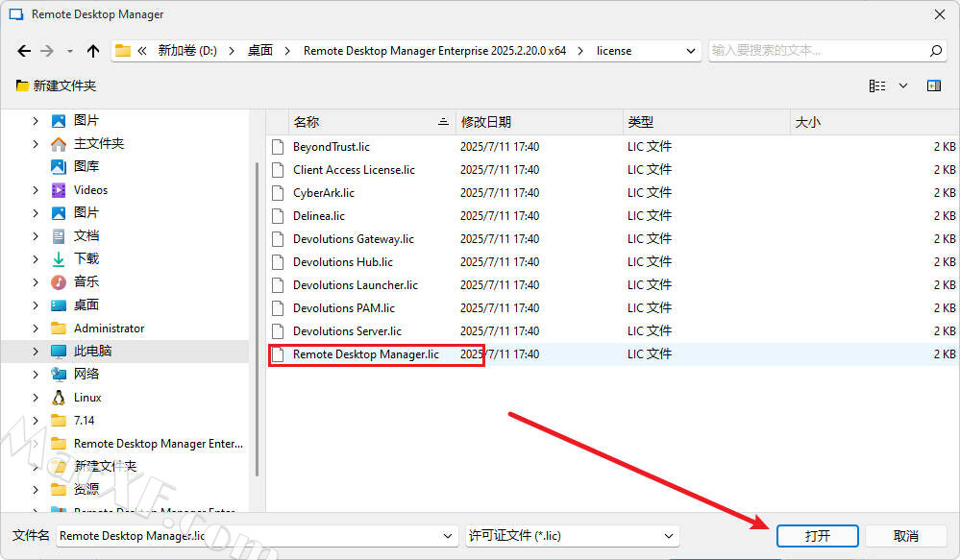Screen dimensions: 960x560
Task: Select Delinea.lic file
Action: pos(319,216)
